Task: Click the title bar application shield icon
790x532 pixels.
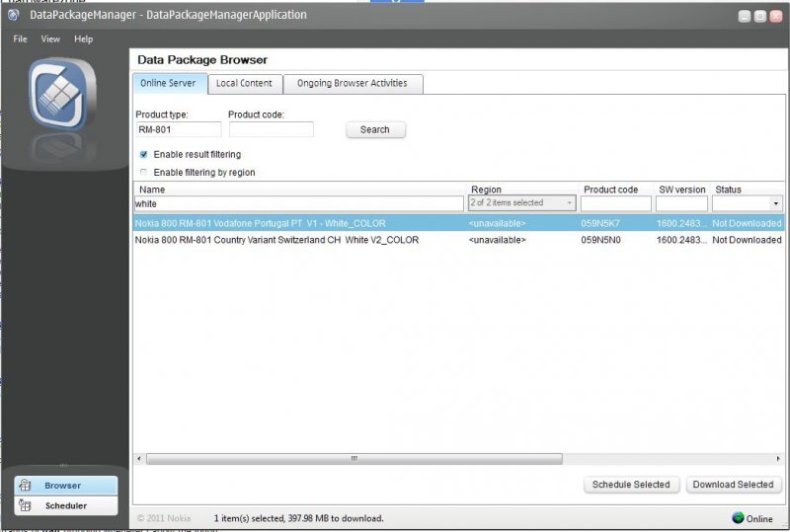Action: (x=14, y=15)
